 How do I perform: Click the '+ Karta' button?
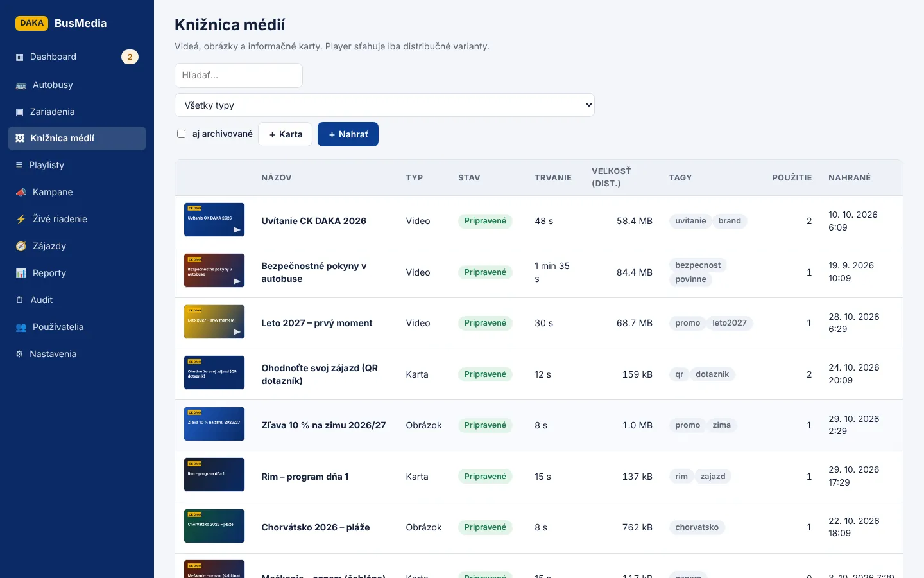point(286,134)
